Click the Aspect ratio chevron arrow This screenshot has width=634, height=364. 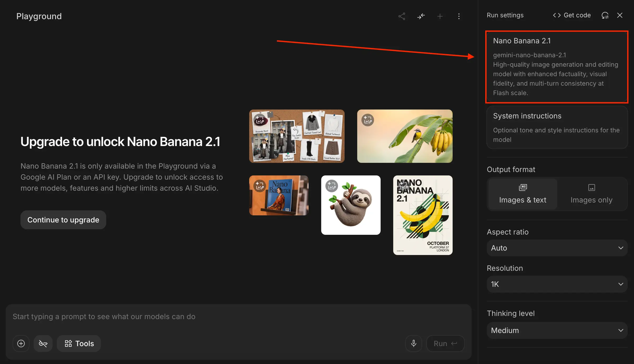click(621, 248)
